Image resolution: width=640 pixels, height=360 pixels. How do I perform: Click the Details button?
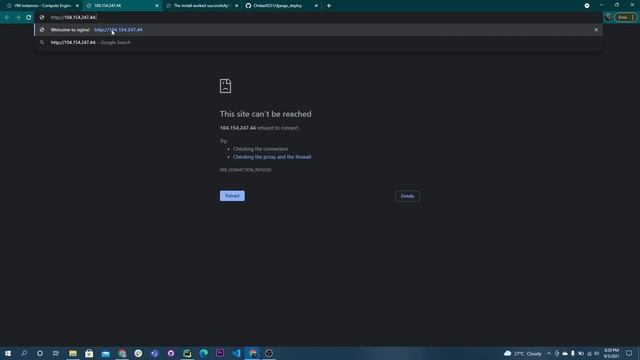coord(407,196)
